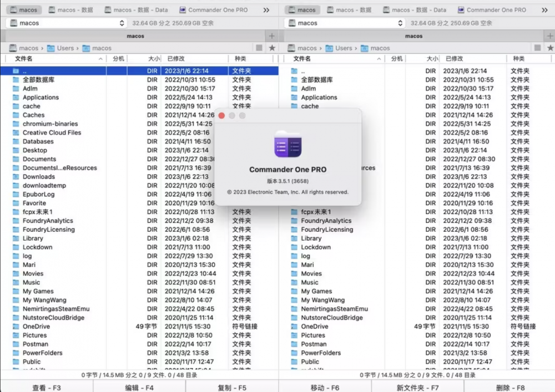Image resolution: width=555 pixels, height=392 pixels.
Task: Click Users breadcrumb in left panel path
Action: [61, 48]
